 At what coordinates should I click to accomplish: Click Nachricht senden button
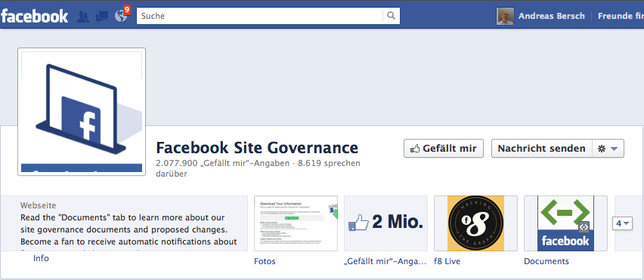(542, 149)
